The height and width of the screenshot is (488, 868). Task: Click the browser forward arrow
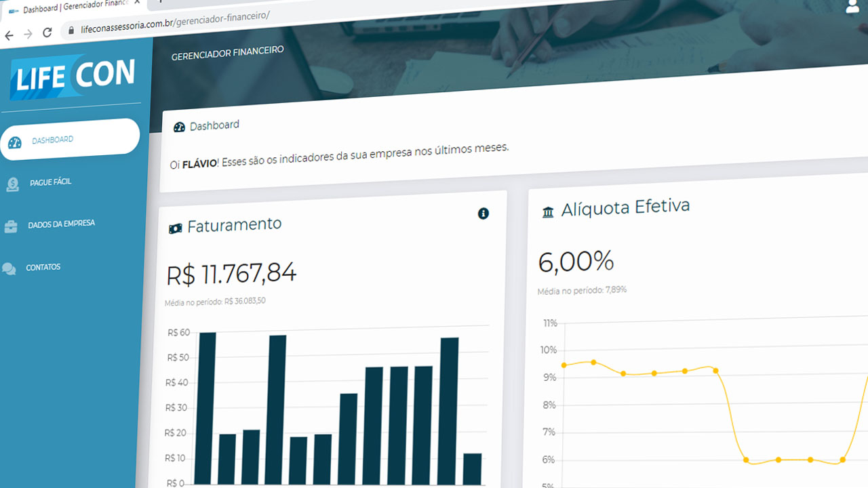(28, 34)
